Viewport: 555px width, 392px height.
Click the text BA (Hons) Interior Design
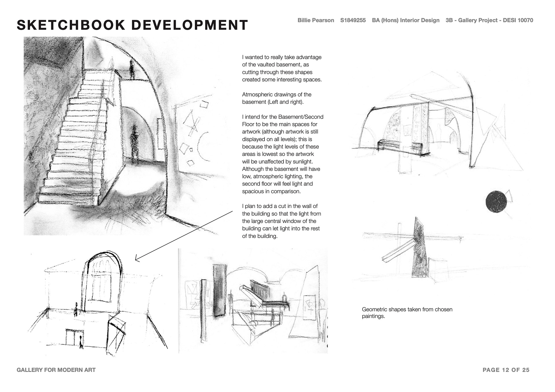406,21
